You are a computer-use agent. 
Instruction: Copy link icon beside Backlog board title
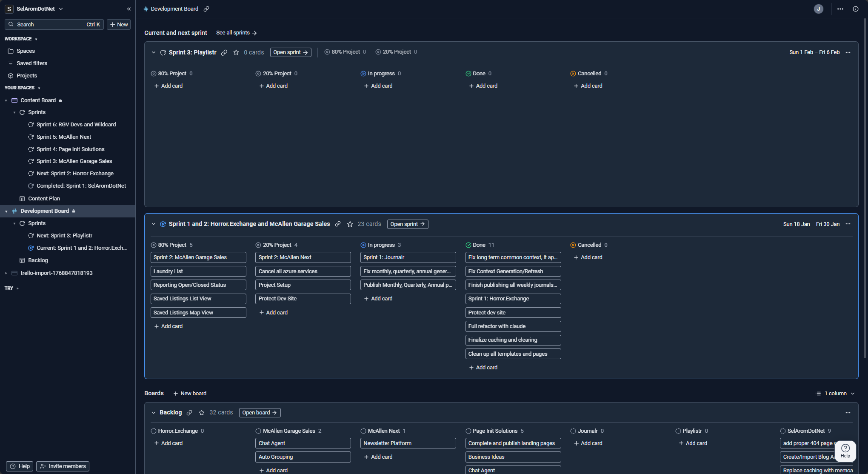[189, 413]
